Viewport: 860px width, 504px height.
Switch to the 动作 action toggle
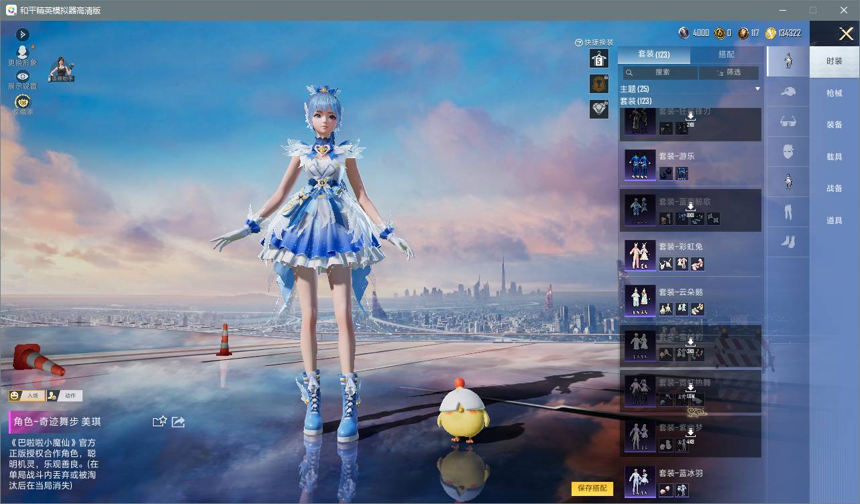[65, 396]
